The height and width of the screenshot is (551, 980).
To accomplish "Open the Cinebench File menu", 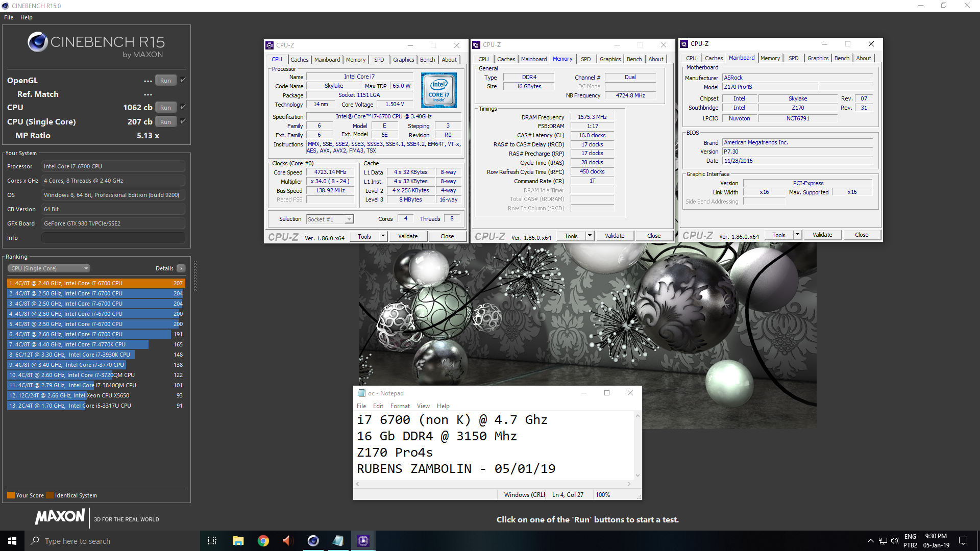I will click(x=9, y=17).
